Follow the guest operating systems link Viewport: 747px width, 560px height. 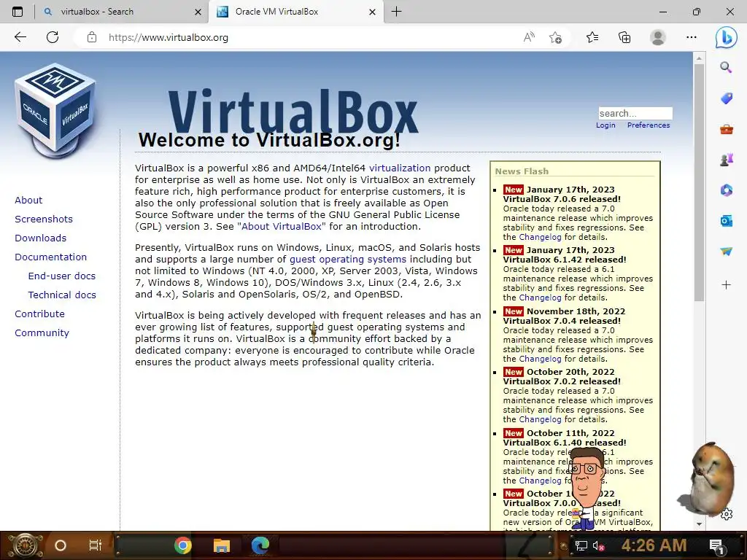click(348, 260)
